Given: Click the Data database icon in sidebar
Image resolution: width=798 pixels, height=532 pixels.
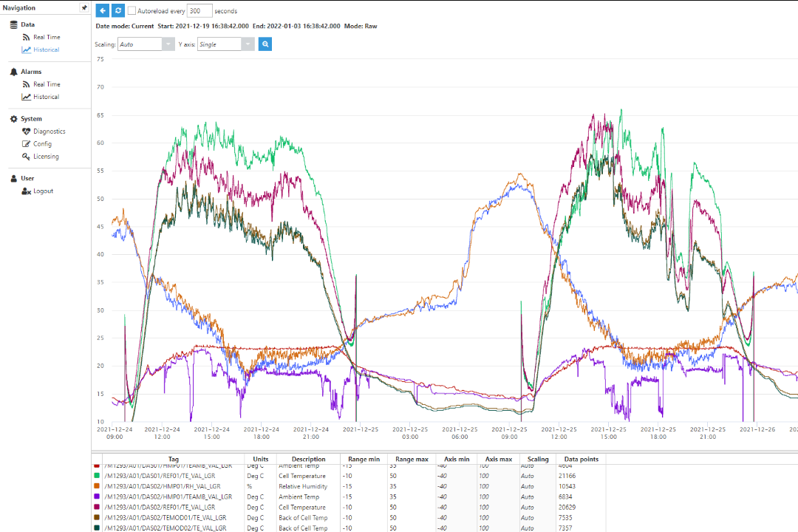Looking at the screenshot, I should pyautogui.click(x=13, y=24).
